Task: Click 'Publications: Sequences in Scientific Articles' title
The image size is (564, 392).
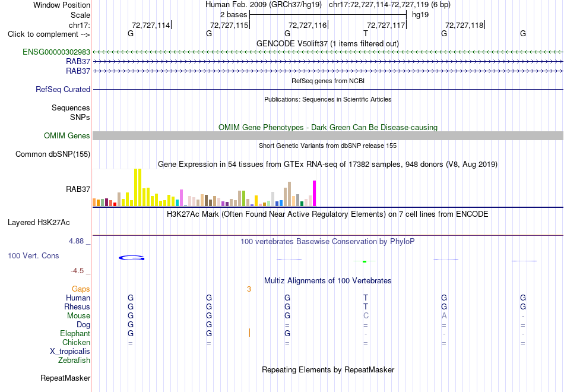Action: click(x=328, y=99)
